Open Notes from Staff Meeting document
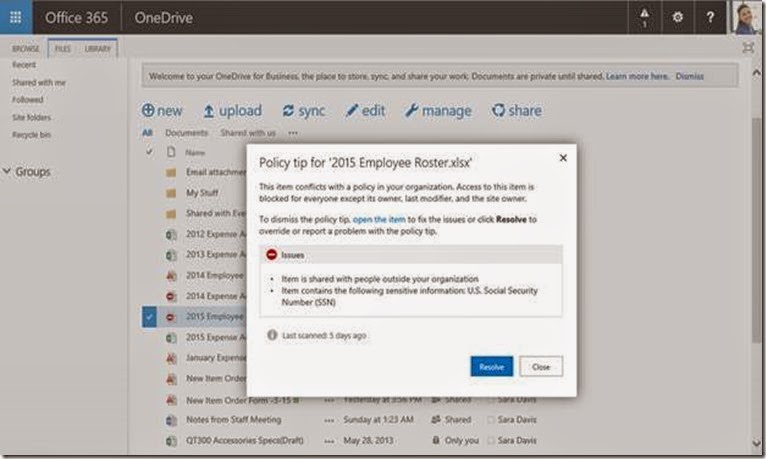Image resolution: width=766 pixels, height=459 pixels. click(x=234, y=419)
